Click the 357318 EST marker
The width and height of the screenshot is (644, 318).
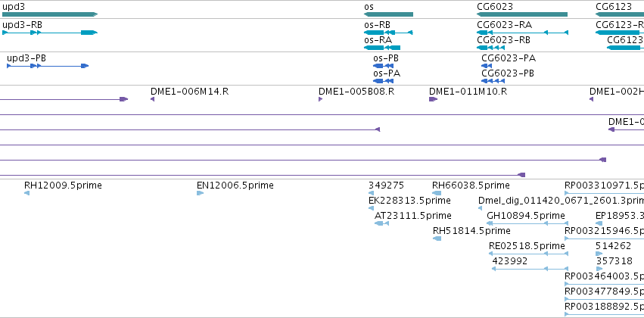599,269
